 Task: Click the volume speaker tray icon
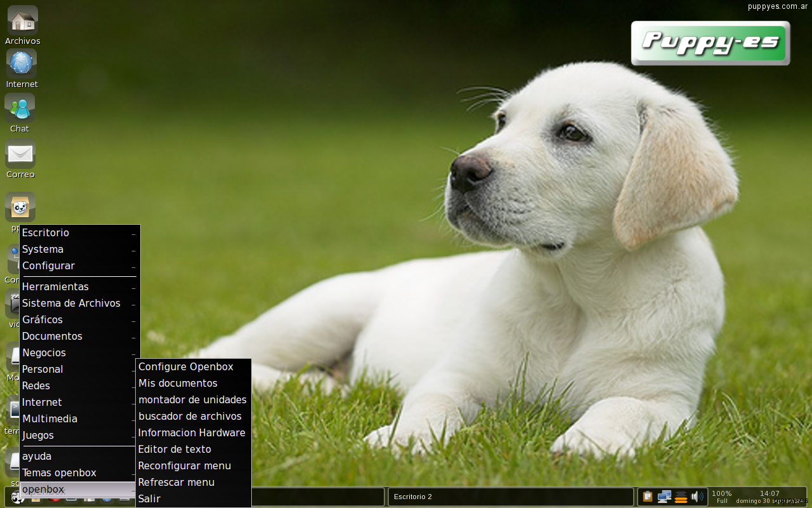[697, 497]
